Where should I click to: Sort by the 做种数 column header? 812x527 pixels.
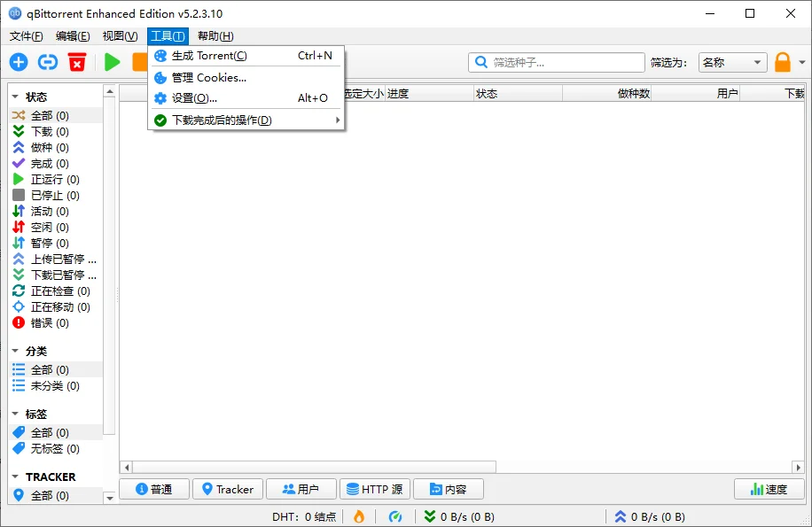click(607, 94)
